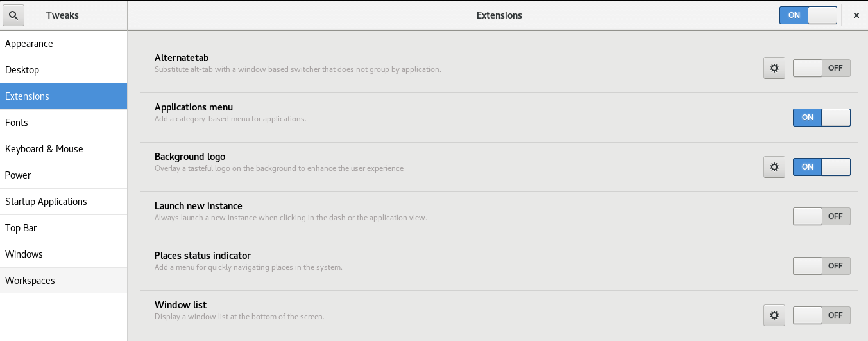Open the search in Tweaks sidebar

point(13,15)
